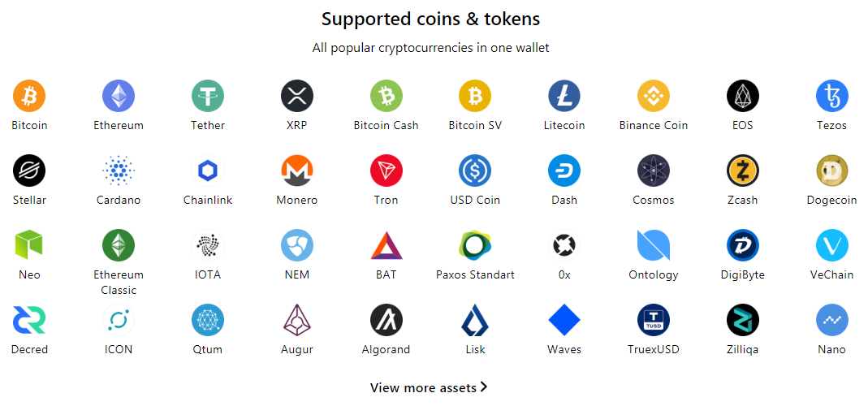The width and height of the screenshot is (868, 406).
Task: Select the Binance Coin yellow icon
Action: pyautogui.click(x=654, y=96)
